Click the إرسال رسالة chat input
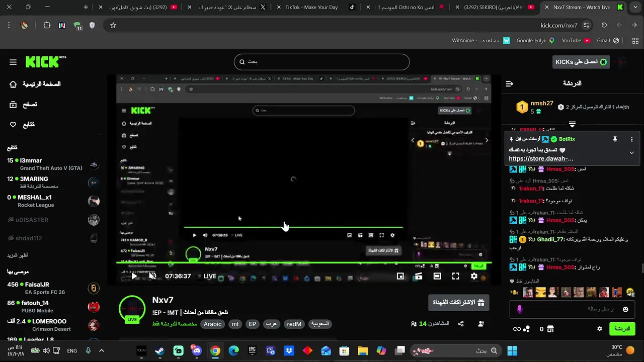The width and height of the screenshot is (644, 362). (571, 309)
